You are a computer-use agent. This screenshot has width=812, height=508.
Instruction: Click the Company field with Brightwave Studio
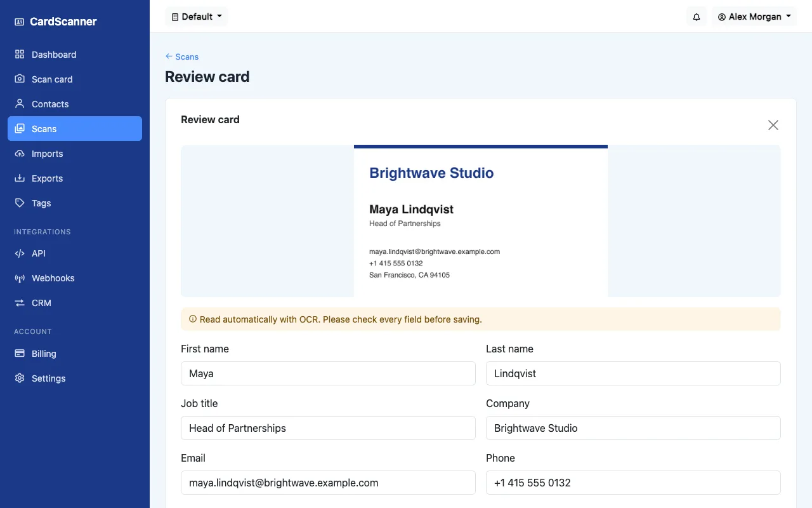click(633, 428)
